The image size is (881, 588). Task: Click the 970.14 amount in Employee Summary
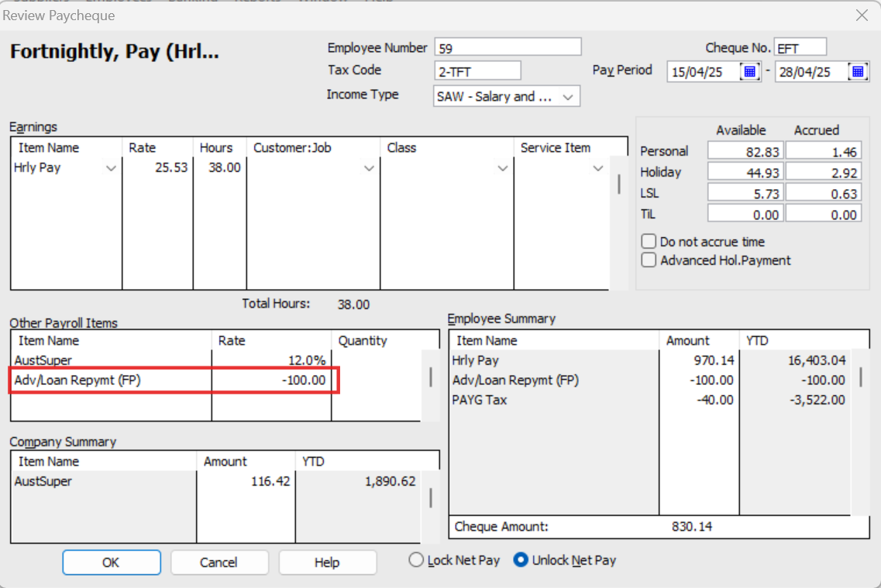pos(714,360)
